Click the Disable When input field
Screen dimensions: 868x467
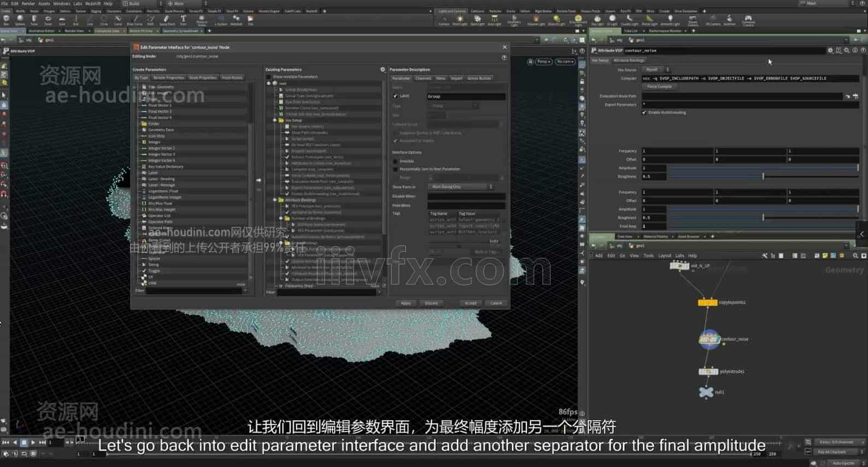(x=466, y=196)
